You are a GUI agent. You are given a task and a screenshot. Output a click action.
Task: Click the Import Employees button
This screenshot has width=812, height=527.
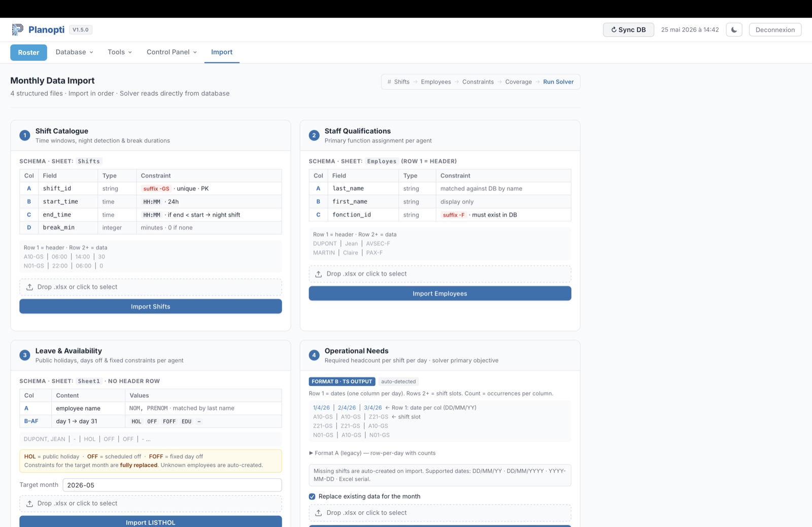pos(440,293)
